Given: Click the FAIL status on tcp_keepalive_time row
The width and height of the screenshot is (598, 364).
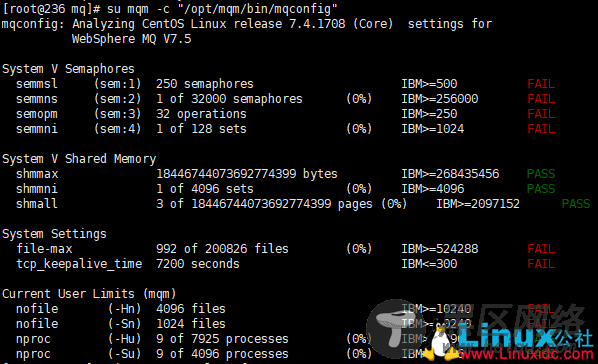Looking at the screenshot, I should coord(541,264).
